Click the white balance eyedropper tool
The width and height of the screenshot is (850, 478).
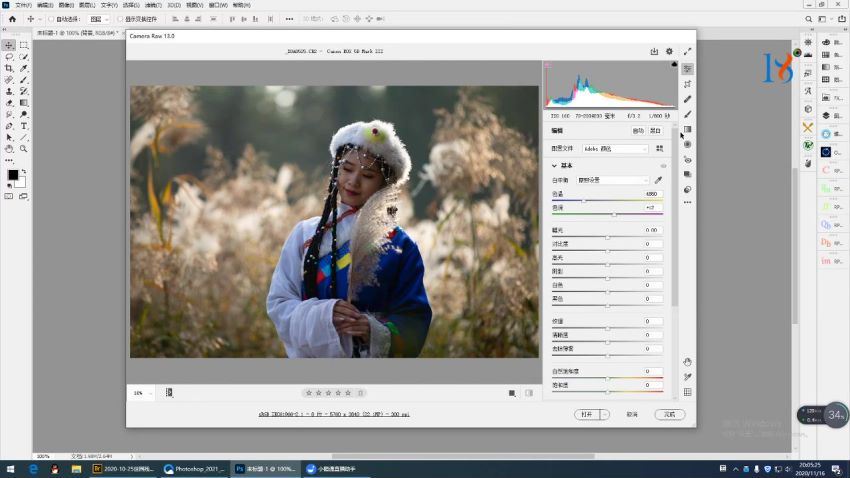click(659, 180)
